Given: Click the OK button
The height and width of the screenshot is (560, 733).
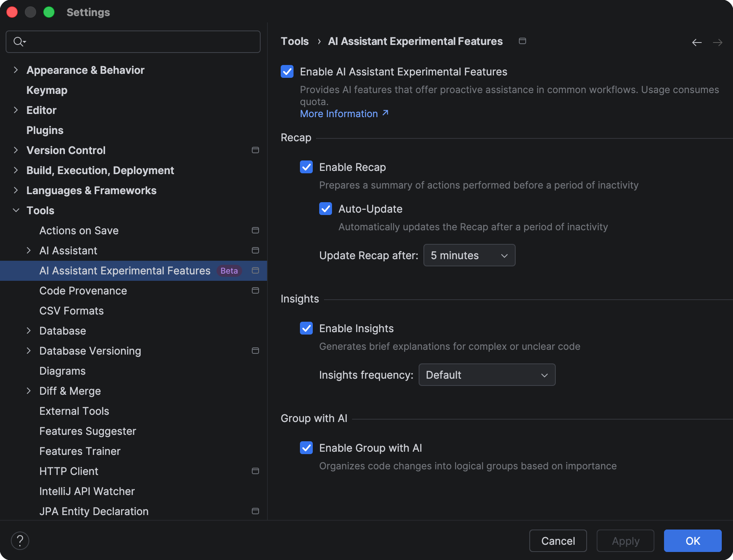Looking at the screenshot, I should pyautogui.click(x=693, y=541).
